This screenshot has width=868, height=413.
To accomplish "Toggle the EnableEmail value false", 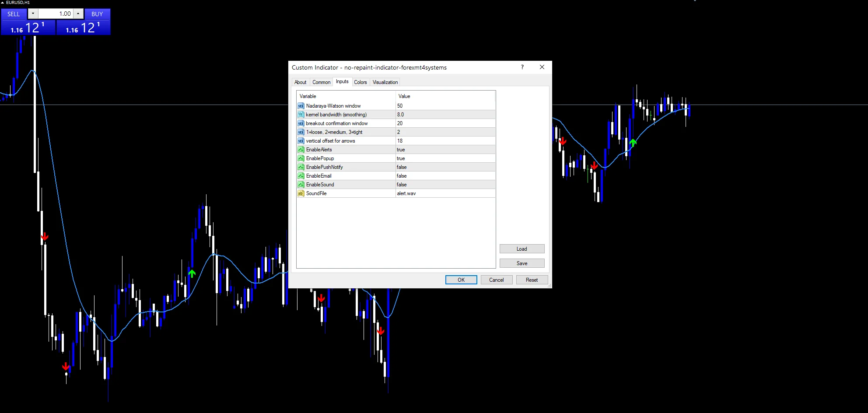I will [x=445, y=176].
